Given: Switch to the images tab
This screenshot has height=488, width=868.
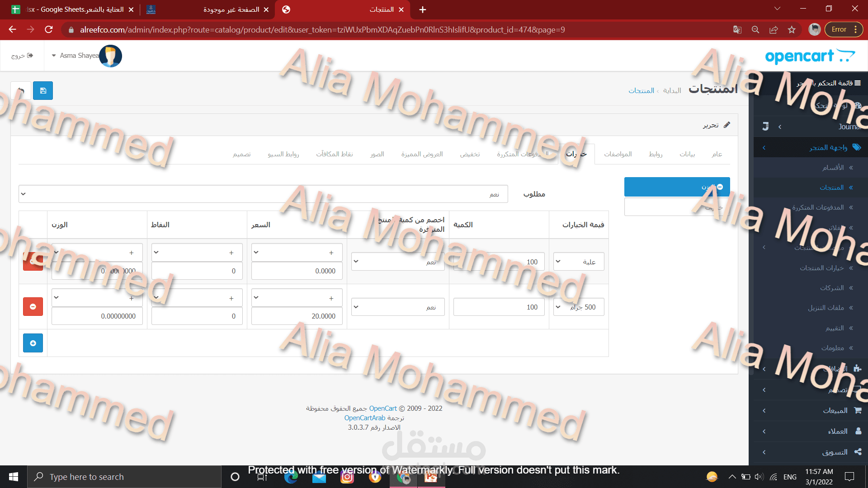Looking at the screenshot, I should click(x=377, y=155).
